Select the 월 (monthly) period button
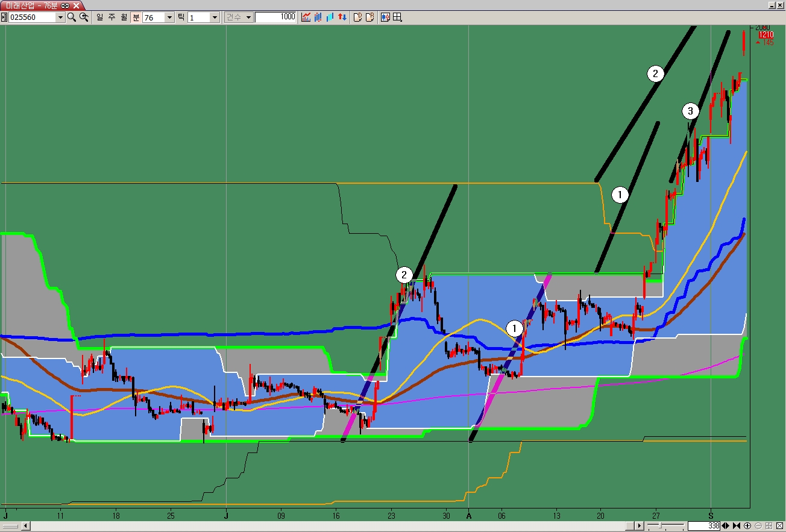This screenshot has width=786, height=532. [x=124, y=17]
